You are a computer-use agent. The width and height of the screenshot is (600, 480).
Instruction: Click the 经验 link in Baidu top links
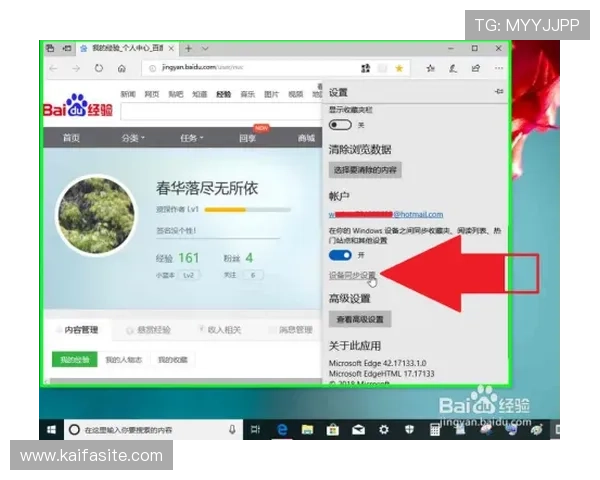coord(223,94)
